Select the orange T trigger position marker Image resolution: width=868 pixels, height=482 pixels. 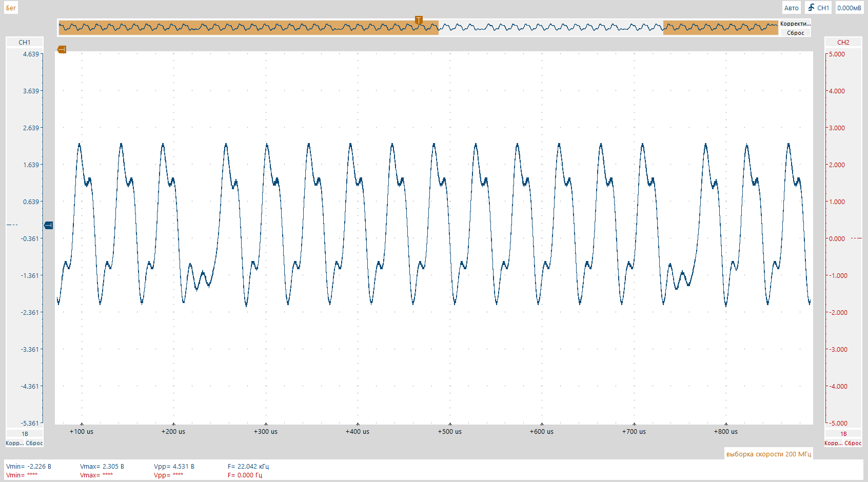coord(419,21)
